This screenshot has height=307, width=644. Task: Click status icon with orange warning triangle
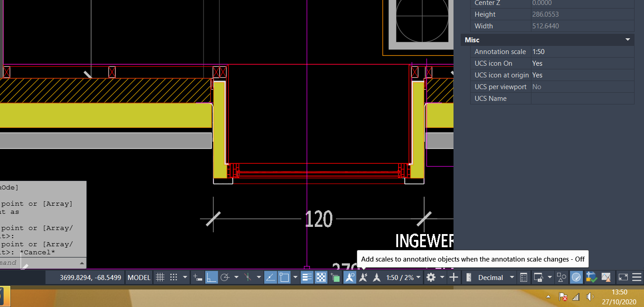pos(606,277)
